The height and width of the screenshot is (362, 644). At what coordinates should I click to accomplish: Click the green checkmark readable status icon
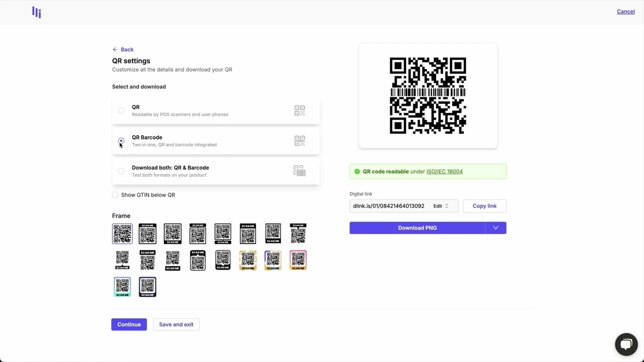click(x=357, y=171)
